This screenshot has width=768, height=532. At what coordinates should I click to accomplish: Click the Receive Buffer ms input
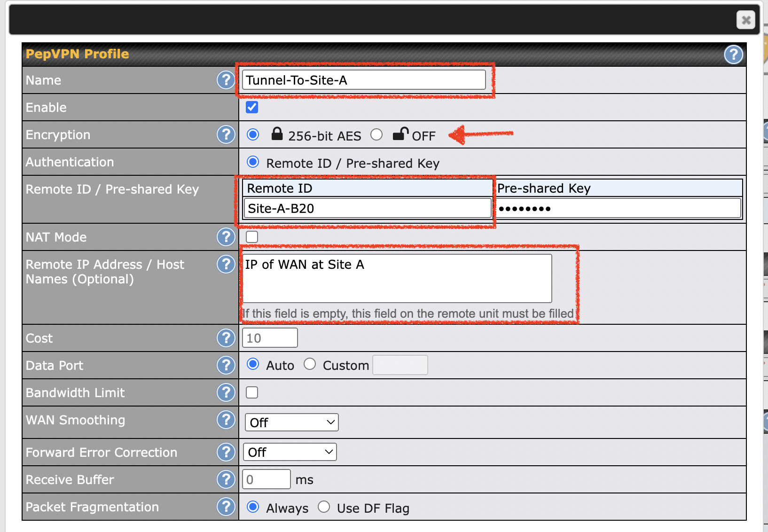click(266, 479)
